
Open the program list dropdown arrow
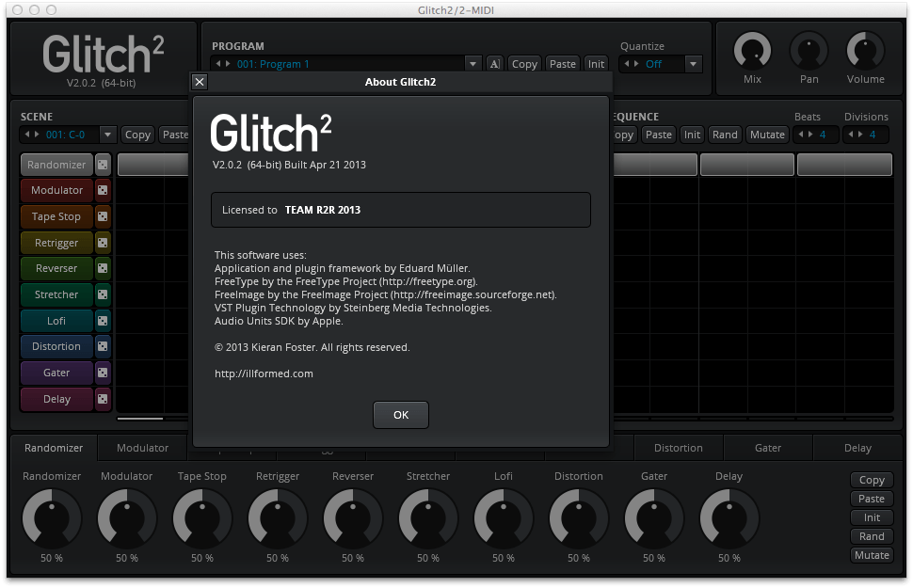(x=473, y=64)
